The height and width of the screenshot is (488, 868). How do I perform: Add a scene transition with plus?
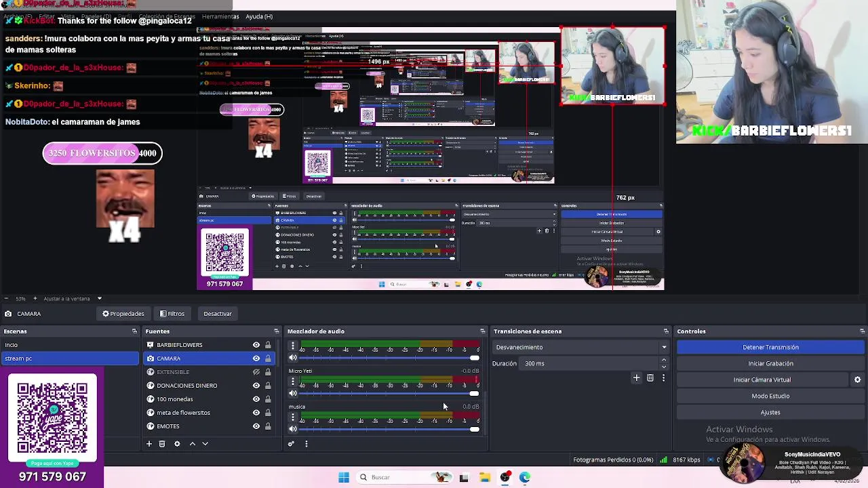click(636, 378)
